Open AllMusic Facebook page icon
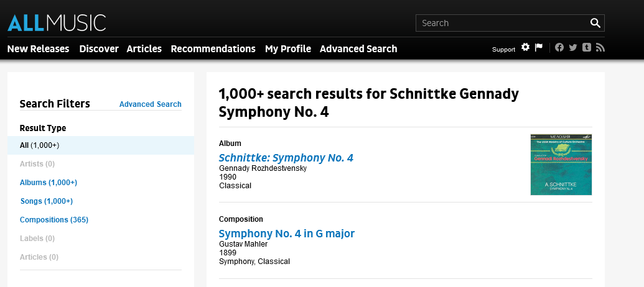The height and width of the screenshot is (287, 644). click(x=559, y=48)
